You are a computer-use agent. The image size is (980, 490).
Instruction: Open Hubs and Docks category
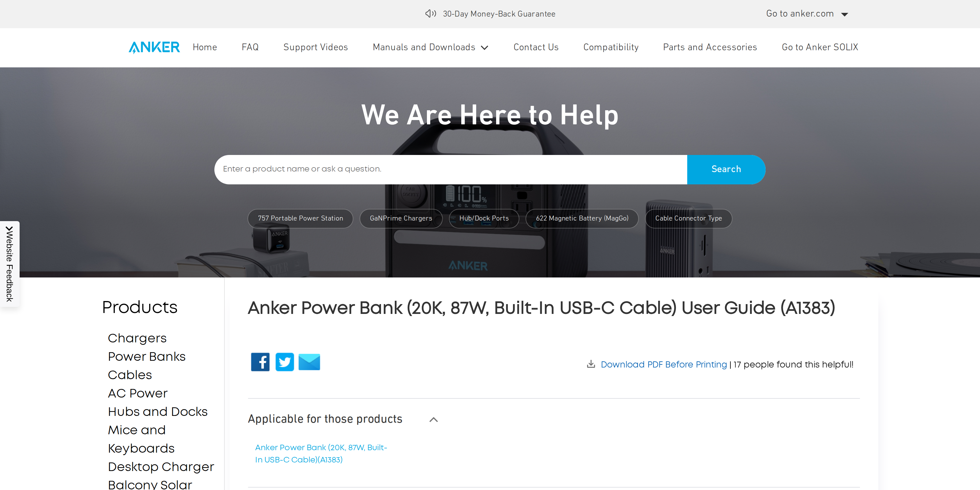pos(157,411)
